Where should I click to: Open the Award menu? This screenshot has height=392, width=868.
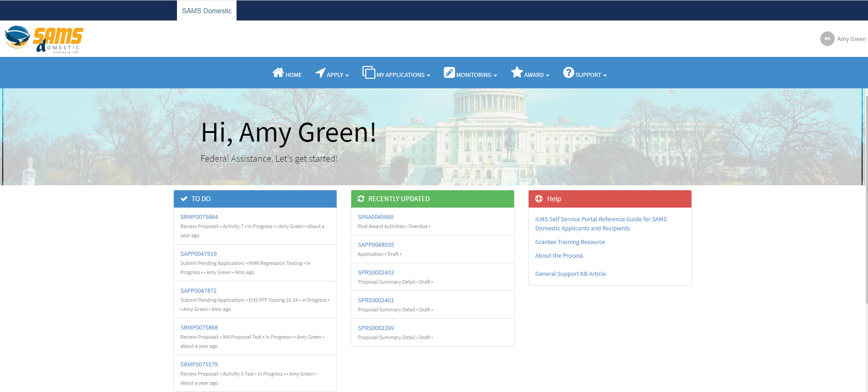point(536,75)
